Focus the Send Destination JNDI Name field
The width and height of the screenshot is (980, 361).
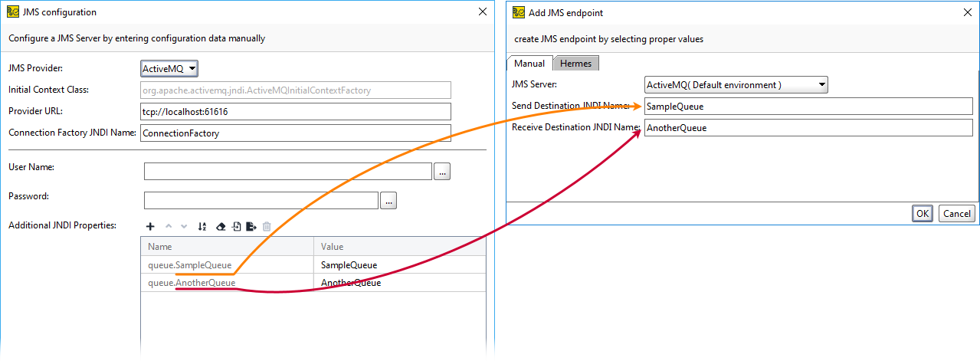[x=808, y=106]
